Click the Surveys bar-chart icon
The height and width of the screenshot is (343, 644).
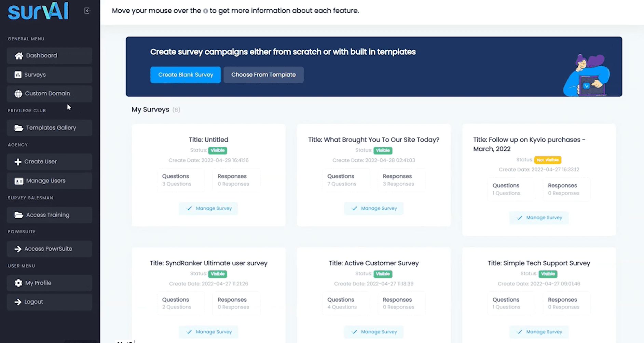18,75
